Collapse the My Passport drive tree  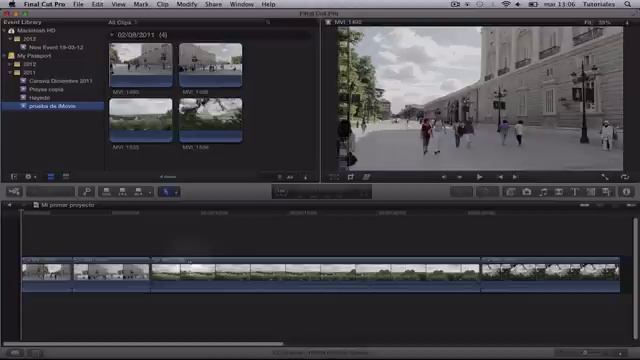4,56
